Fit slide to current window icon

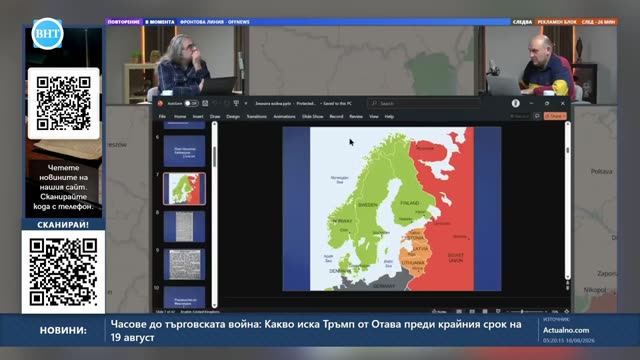pyautogui.click(x=567, y=311)
